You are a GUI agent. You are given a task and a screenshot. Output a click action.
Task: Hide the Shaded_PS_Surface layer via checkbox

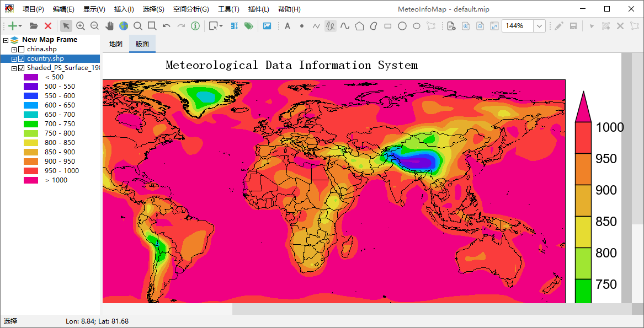22,68
